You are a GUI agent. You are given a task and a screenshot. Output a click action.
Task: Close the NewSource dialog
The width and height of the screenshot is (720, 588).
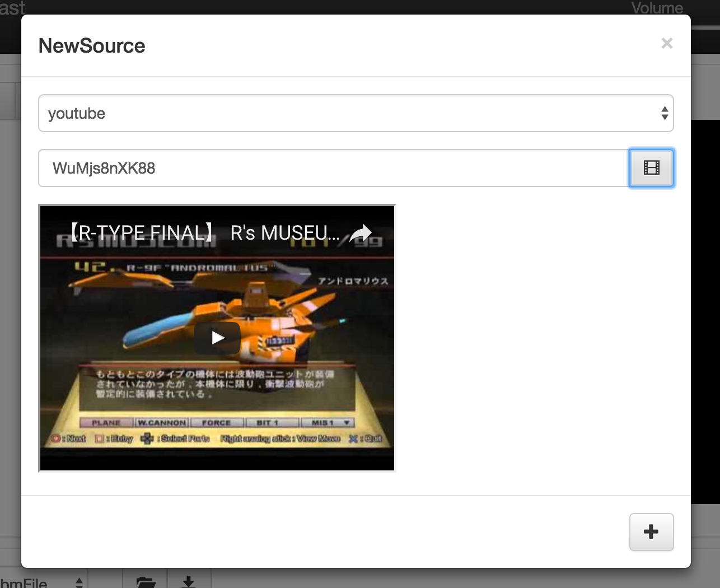(x=666, y=44)
